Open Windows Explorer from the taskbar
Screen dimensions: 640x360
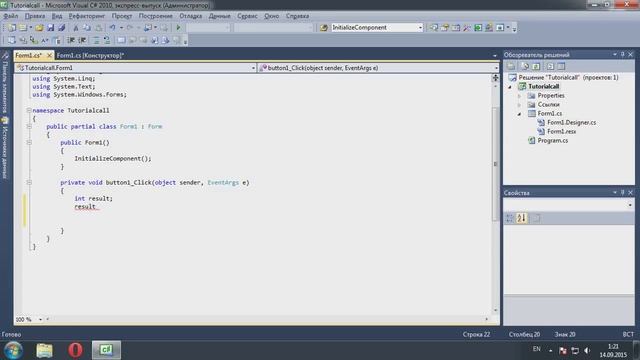(44, 350)
